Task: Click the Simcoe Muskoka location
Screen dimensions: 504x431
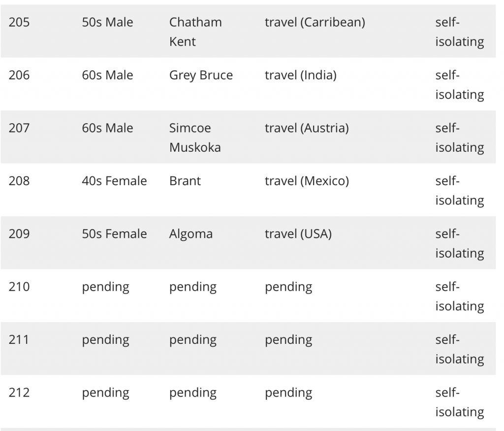Action: pos(195,137)
